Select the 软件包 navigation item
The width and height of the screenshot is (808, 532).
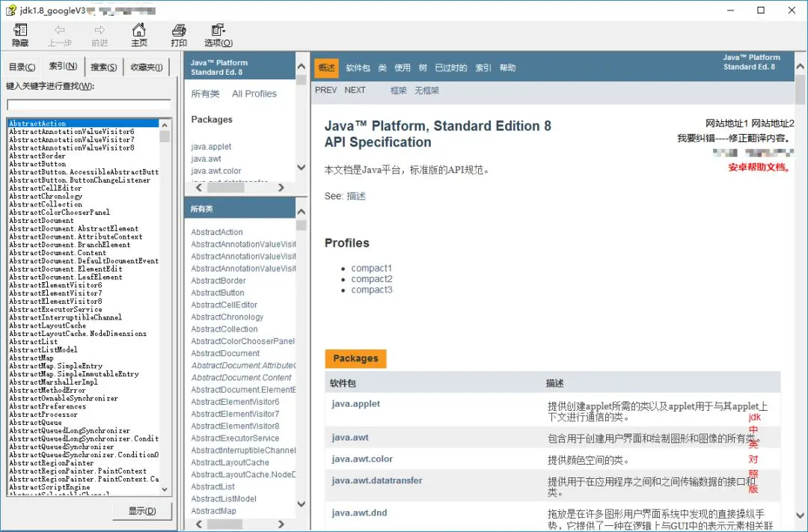[x=358, y=67]
